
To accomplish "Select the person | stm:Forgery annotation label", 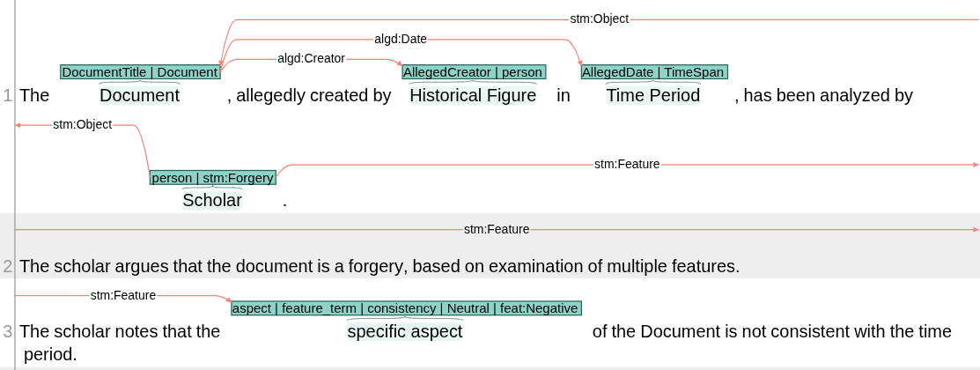I will pos(212,178).
